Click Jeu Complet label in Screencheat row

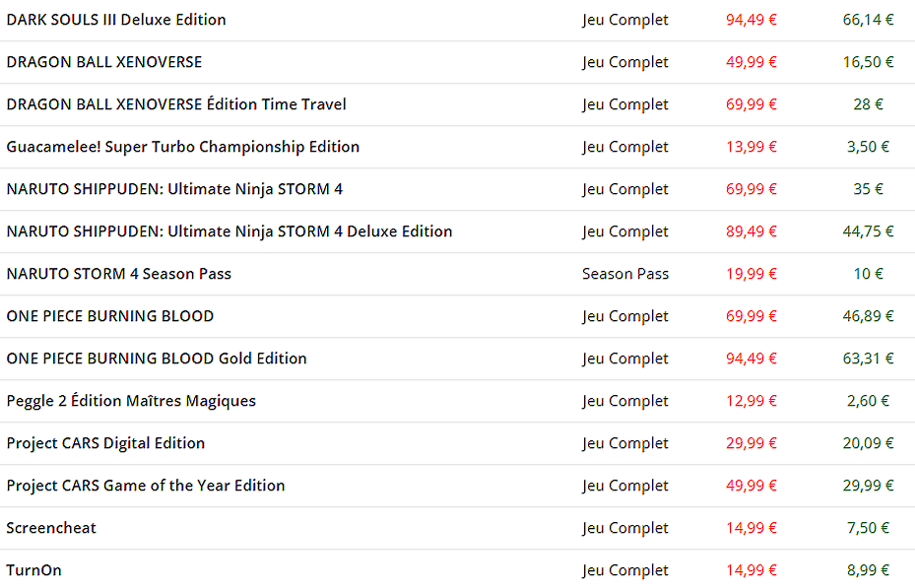[x=625, y=529]
